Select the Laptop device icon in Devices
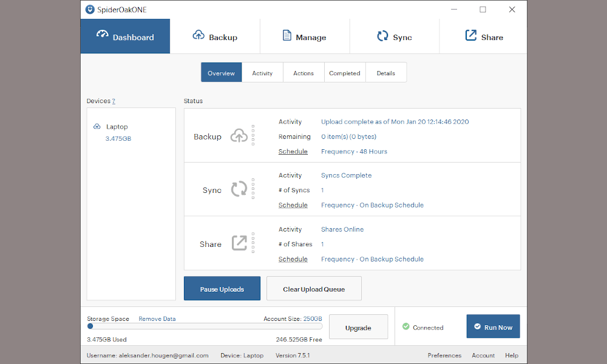 point(97,126)
